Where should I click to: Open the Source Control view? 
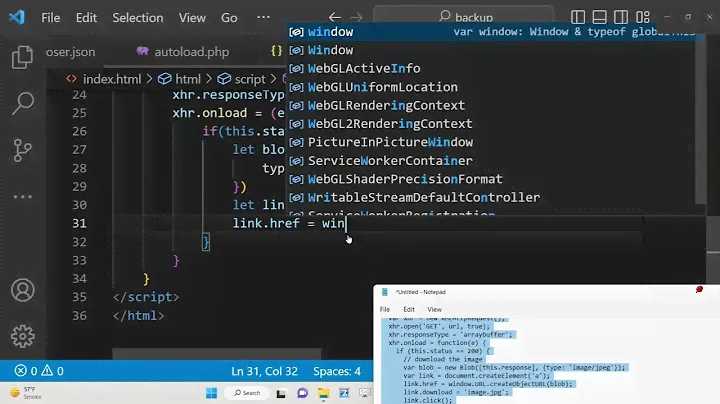pyautogui.click(x=21, y=150)
